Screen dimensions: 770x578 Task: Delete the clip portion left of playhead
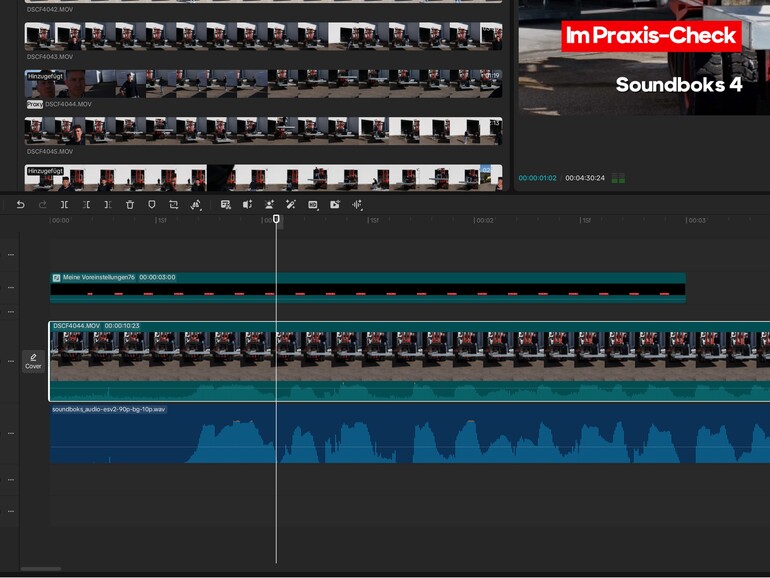[x=86, y=205]
